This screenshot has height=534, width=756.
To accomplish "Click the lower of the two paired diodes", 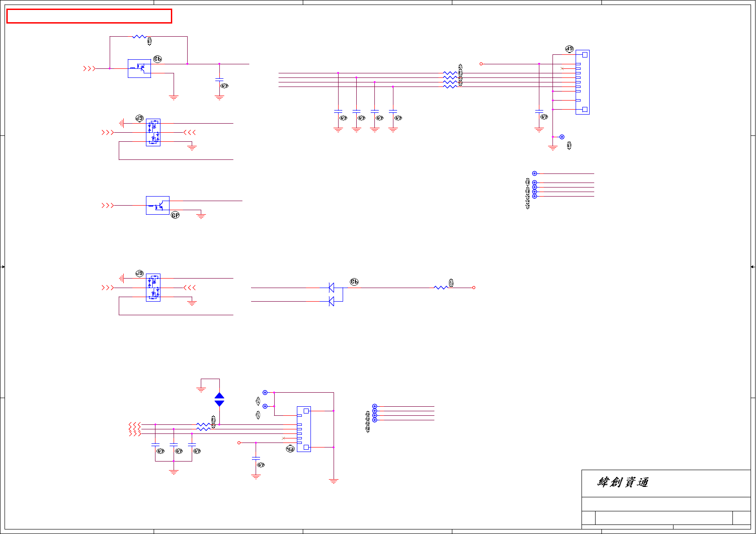I will click(331, 301).
